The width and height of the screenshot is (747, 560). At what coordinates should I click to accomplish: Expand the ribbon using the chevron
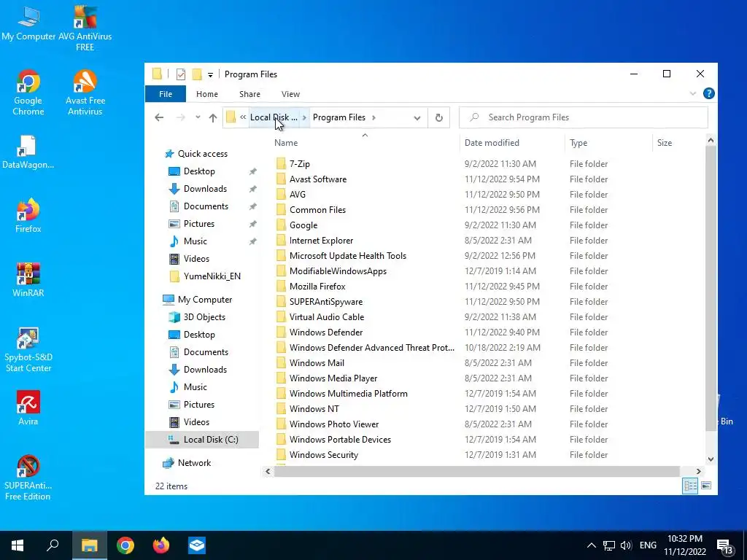(x=693, y=94)
